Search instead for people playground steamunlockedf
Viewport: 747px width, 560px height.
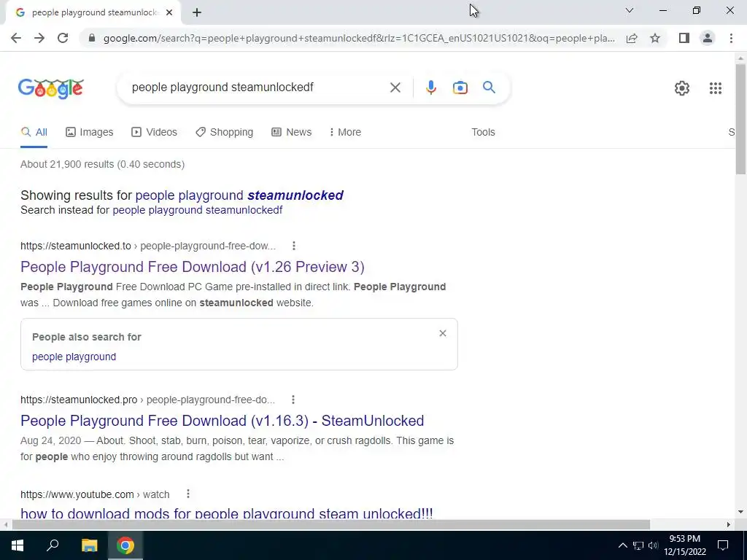[x=197, y=210]
